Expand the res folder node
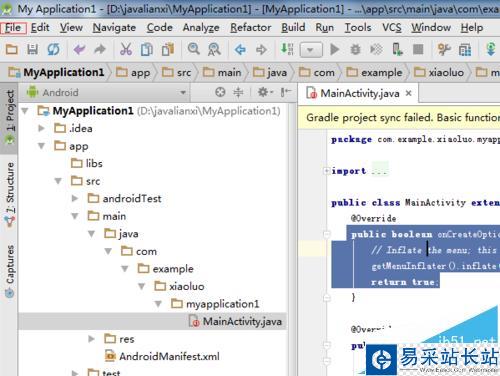Image resolution: width=500 pixels, height=376 pixels. pos(92,339)
